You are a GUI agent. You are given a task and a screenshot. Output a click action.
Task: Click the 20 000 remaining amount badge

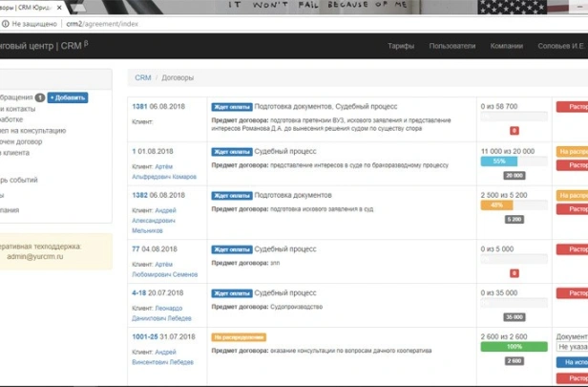point(514,176)
